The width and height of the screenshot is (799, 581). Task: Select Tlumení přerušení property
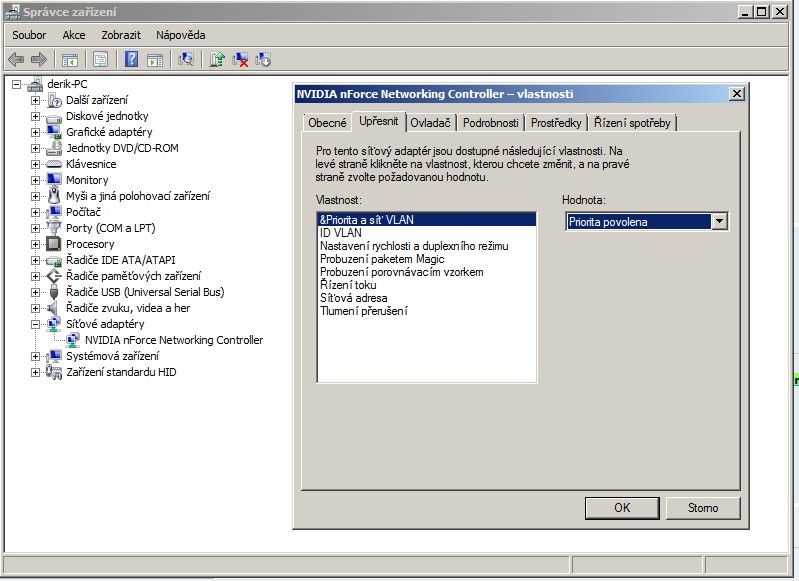tap(427, 311)
